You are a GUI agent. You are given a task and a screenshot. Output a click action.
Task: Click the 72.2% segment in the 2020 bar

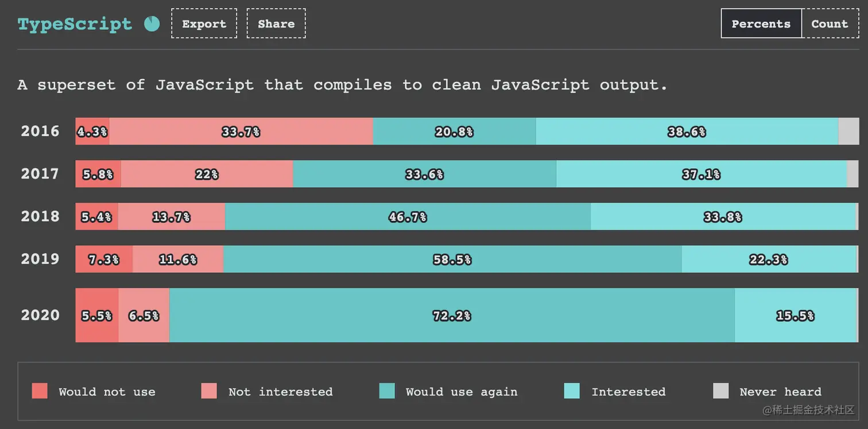[x=452, y=315]
